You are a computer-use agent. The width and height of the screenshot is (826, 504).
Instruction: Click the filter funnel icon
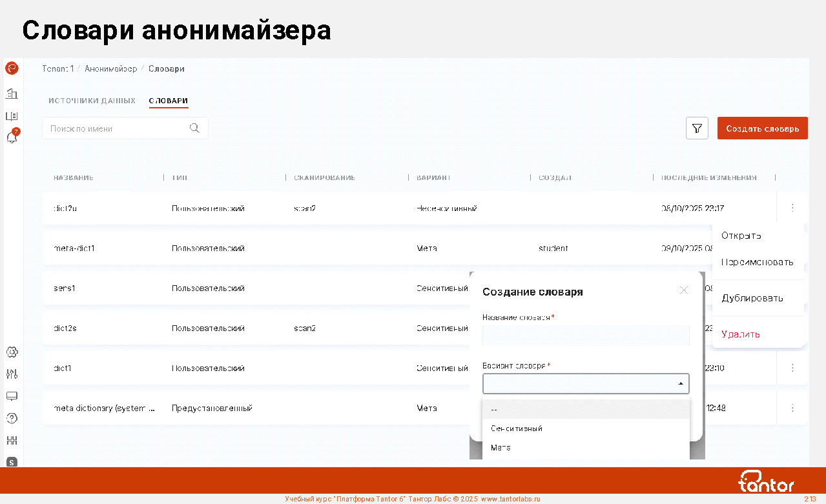tap(697, 128)
